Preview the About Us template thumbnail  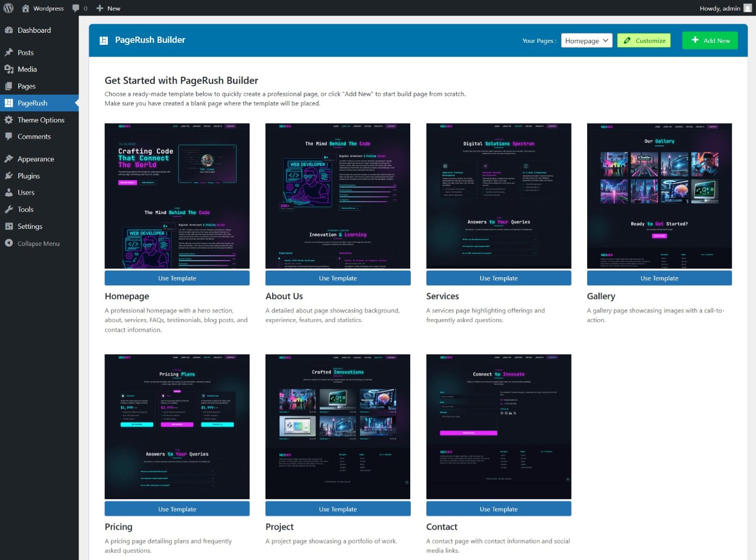[338, 196]
